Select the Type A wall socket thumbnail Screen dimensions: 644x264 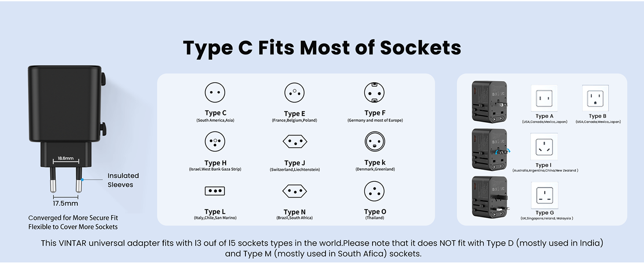(x=544, y=99)
